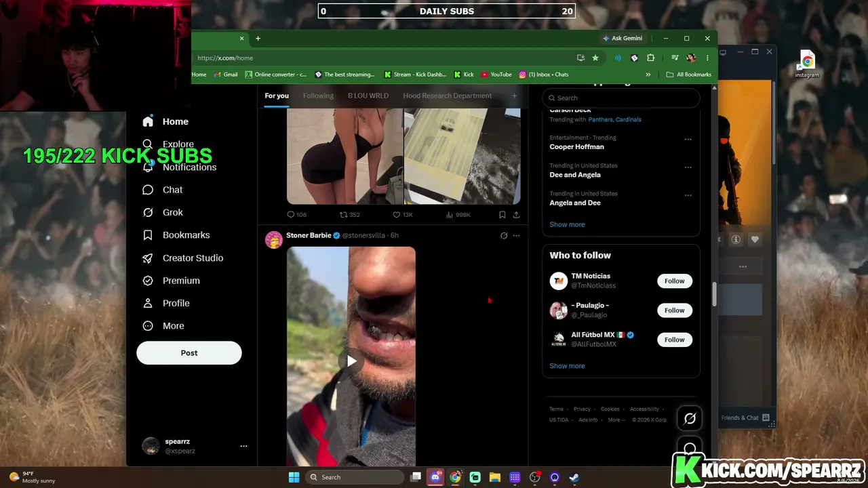Image resolution: width=868 pixels, height=488 pixels.
Task: Expand the hidden bookmarks overflow chevron
Action: click(x=648, y=75)
